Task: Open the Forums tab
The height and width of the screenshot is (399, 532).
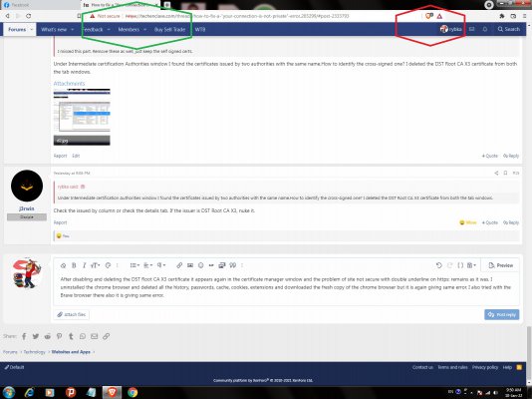Action: click(x=17, y=30)
